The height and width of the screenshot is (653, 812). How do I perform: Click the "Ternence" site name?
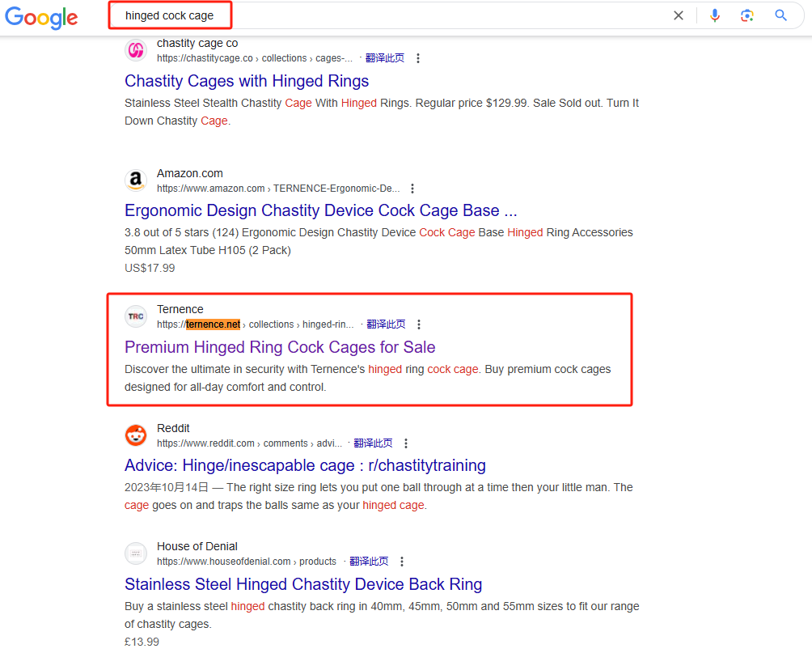180,309
